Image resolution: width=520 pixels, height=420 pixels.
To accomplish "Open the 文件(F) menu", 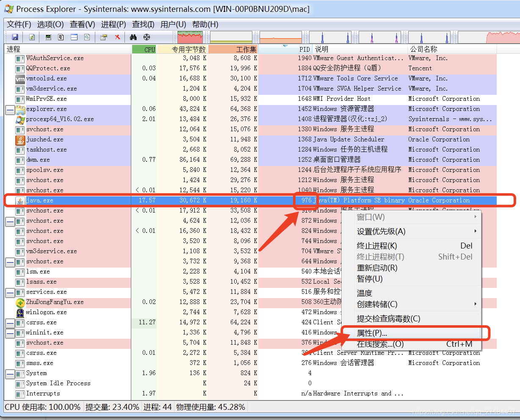I will [19, 25].
